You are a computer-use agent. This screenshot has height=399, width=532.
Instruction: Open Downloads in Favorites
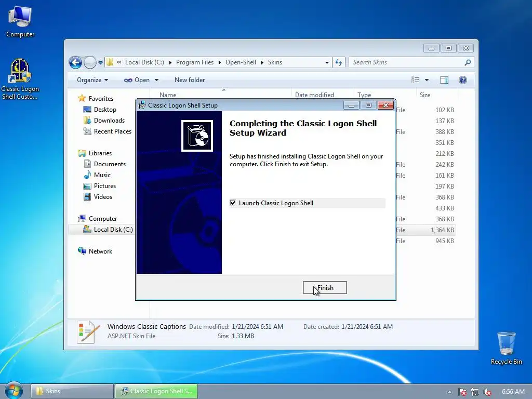click(x=109, y=121)
